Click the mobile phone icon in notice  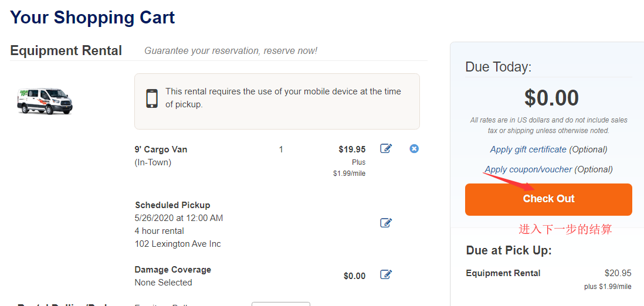[152, 98]
